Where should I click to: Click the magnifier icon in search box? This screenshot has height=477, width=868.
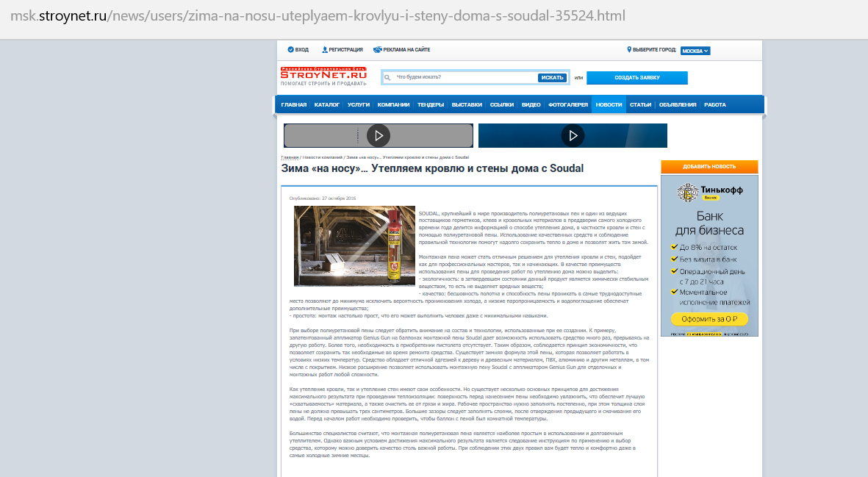(387, 77)
